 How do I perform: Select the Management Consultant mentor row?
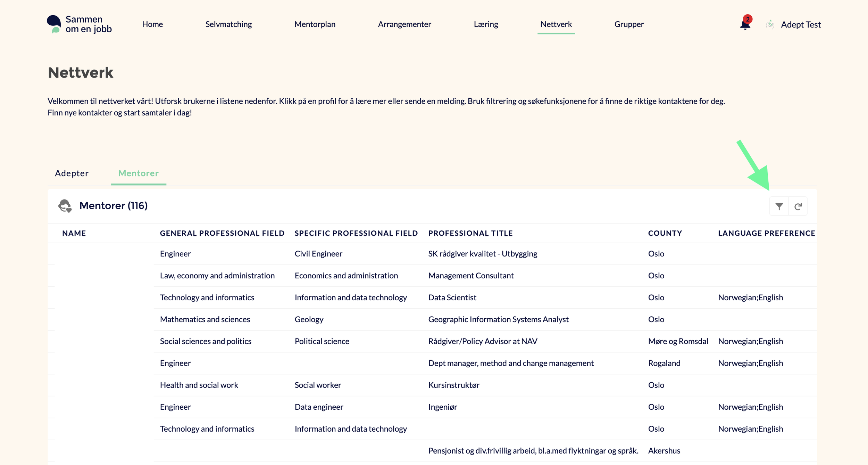(470, 276)
